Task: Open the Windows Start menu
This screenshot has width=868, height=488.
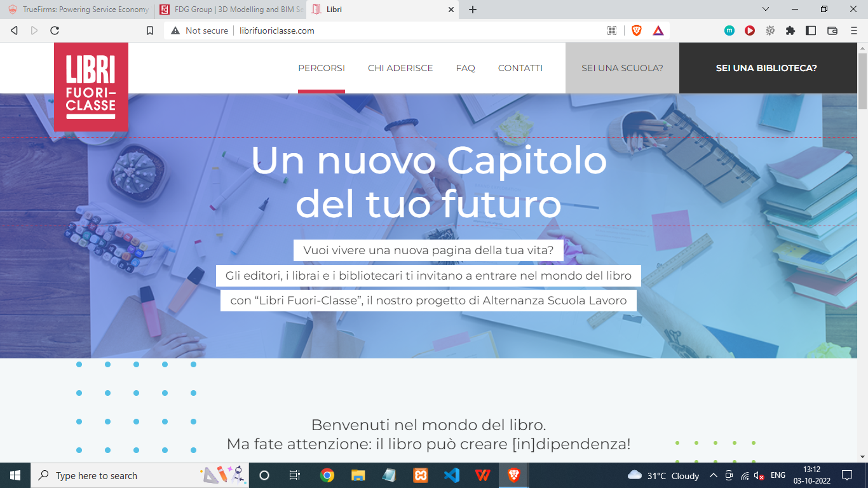Action: (x=15, y=475)
